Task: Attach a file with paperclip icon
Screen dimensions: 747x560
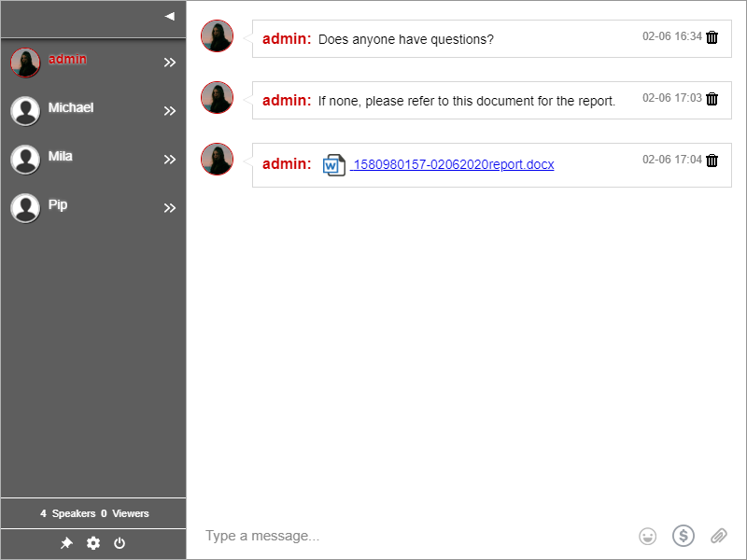Action: 718,536
